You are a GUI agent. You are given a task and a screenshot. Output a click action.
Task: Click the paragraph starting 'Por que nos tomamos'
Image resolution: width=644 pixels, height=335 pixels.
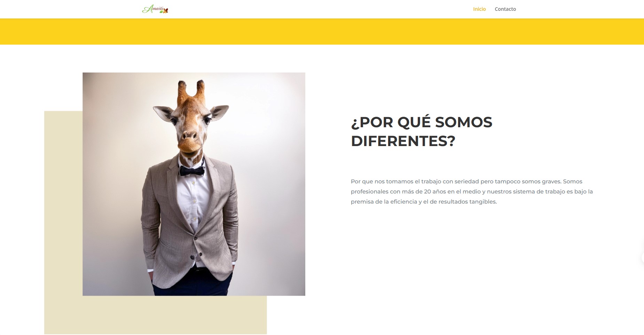point(472,191)
